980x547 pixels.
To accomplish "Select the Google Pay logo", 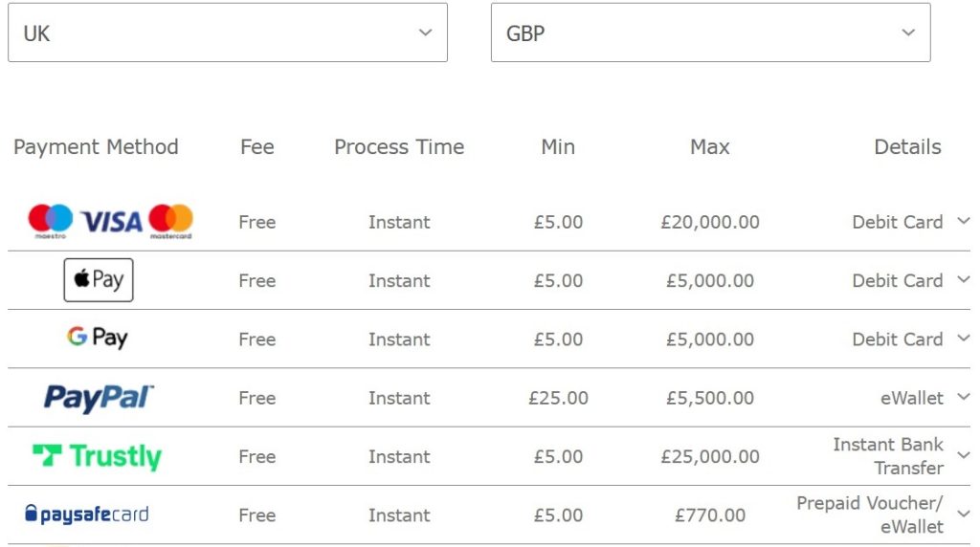I will (x=97, y=339).
